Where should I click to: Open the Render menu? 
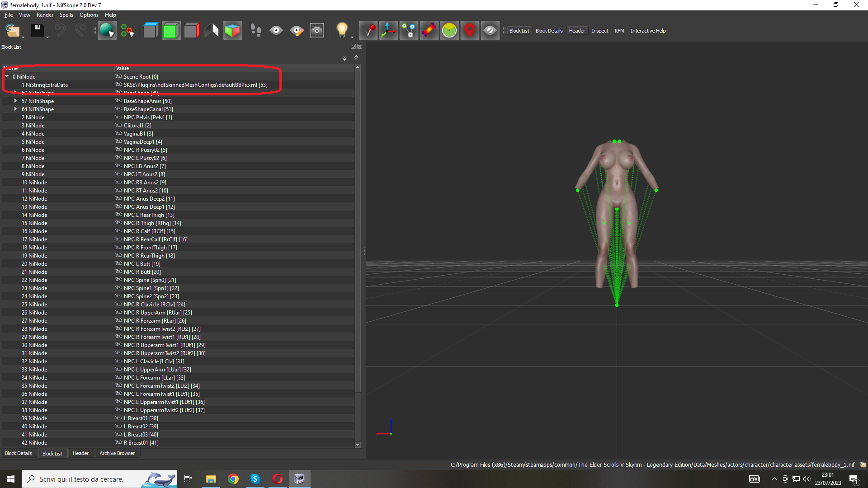(45, 15)
